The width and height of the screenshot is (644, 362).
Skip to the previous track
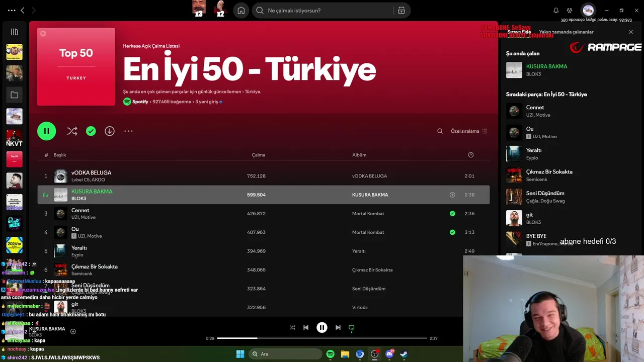pos(306,327)
